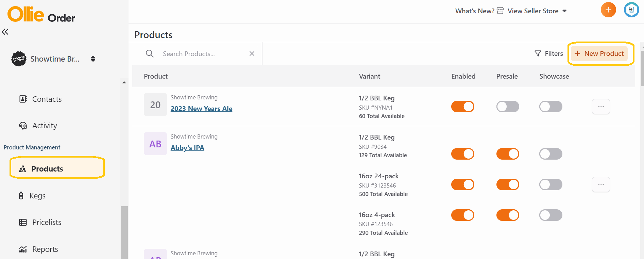Viewport: 644px width, 259px height.
Task: Click the Pricelists table icon
Action: [23, 222]
